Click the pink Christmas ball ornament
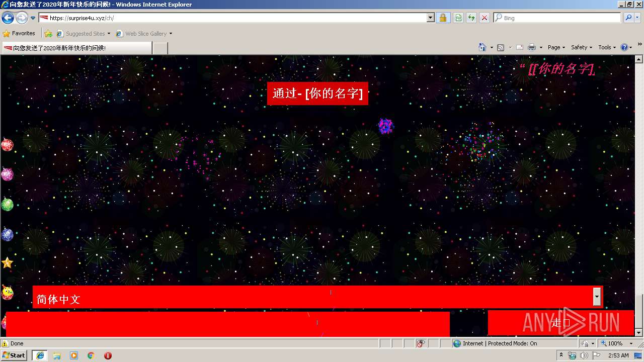The width and height of the screenshot is (644, 362). 7,174
